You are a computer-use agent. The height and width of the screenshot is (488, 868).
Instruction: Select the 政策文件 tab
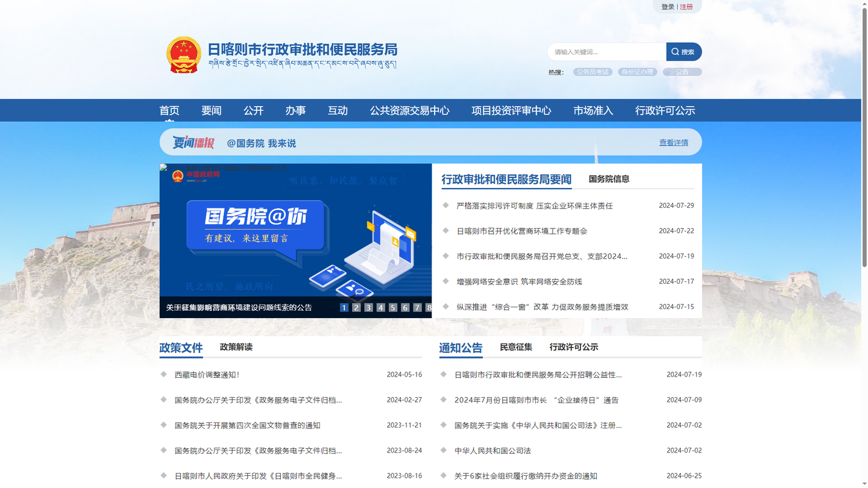[x=181, y=348]
